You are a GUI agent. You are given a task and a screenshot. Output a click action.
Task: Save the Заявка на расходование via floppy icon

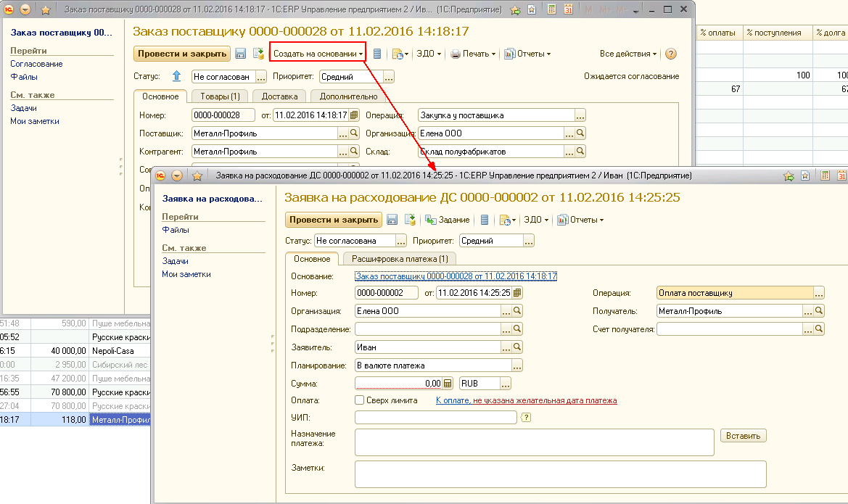click(392, 220)
